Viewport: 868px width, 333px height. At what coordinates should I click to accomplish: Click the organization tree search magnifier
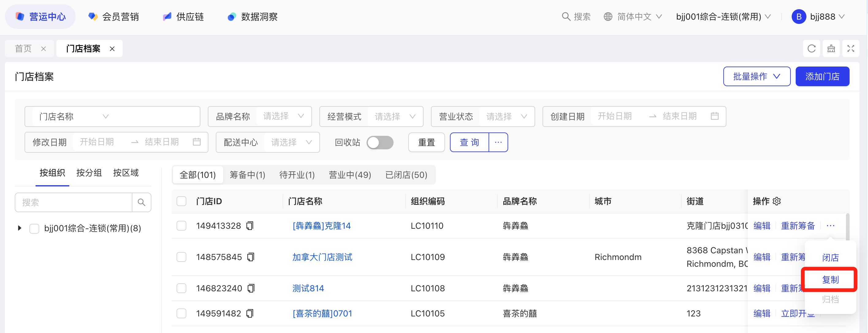click(x=142, y=202)
